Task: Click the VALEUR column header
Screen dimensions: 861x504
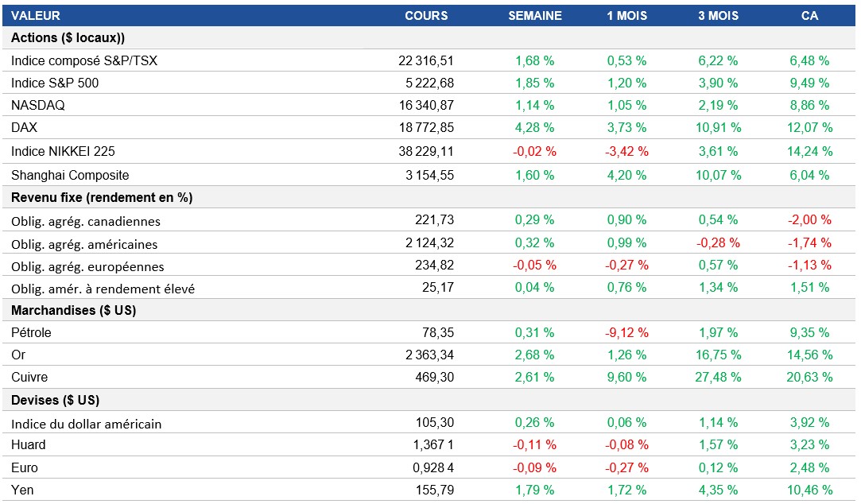Action: point(36,16)
